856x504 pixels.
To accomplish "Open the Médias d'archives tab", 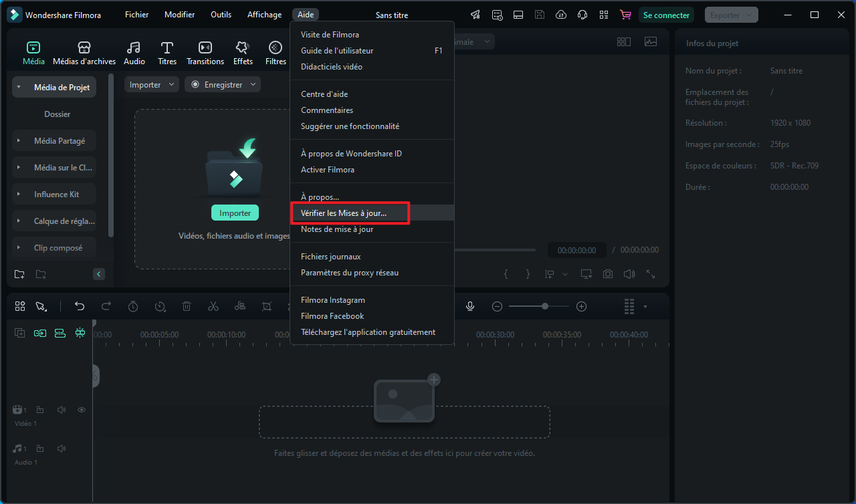I will click(84, 53).
